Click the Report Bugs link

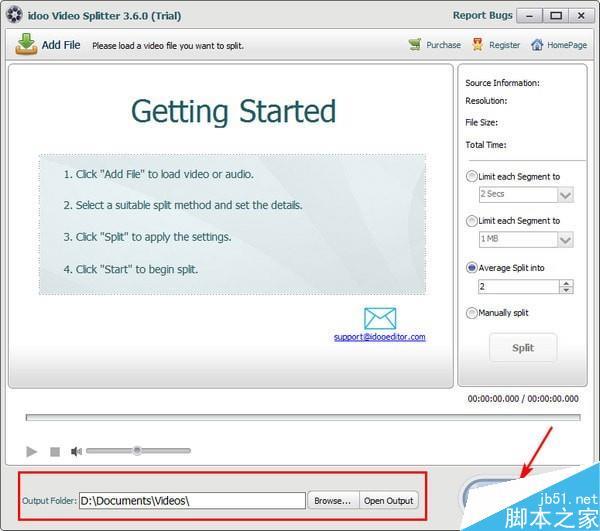(x=483, y=15)
